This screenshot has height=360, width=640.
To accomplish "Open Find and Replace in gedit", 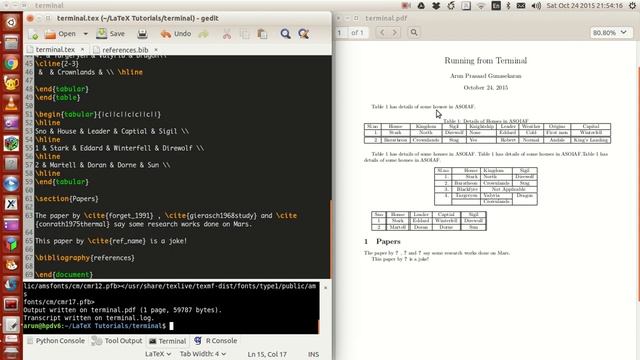I will 303,34.
